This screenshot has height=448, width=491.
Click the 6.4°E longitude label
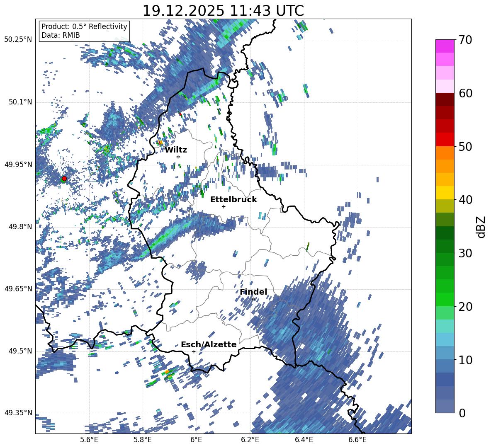[x=304, y=440]
